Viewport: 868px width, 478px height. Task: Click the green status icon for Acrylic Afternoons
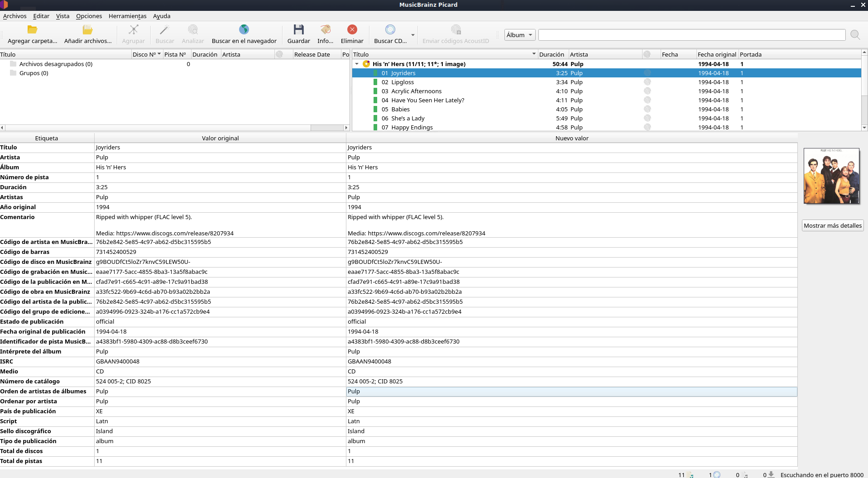[x=375, y=91]
